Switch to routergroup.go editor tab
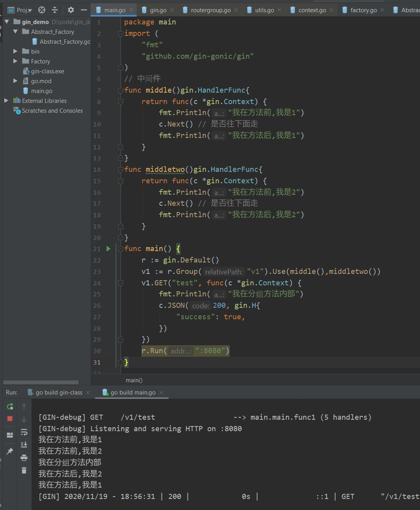The image size is (420, 510). click(211, 10)
